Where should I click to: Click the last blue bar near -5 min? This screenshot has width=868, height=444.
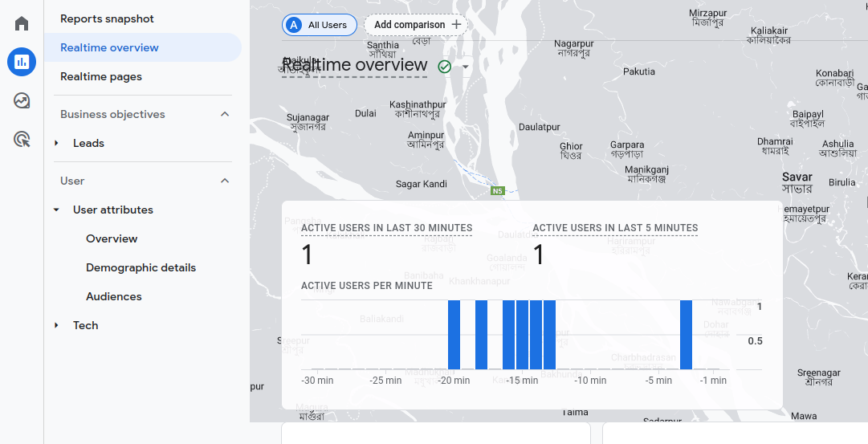(x=686, y=334)
